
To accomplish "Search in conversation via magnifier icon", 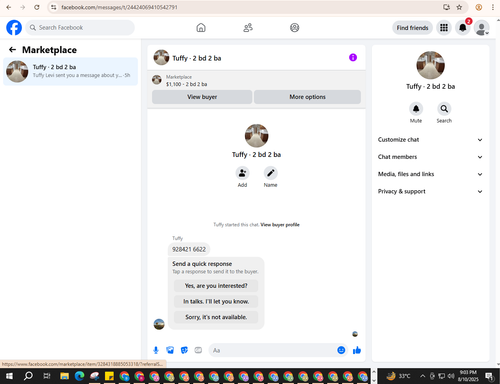I will [444, 109].
